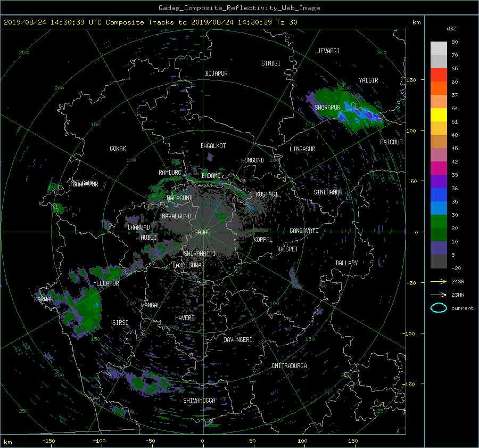
Task: Click the '24SR' legend label
Action: tap(458, 282)
